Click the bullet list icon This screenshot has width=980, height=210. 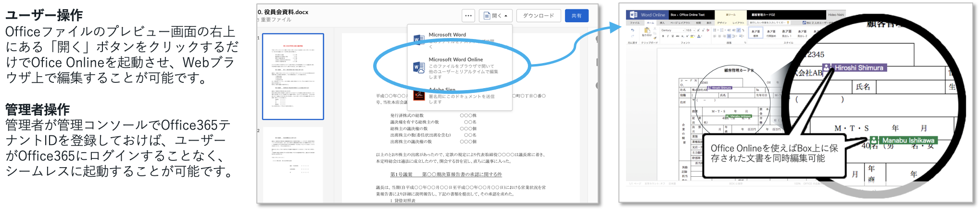click(715, 30)
